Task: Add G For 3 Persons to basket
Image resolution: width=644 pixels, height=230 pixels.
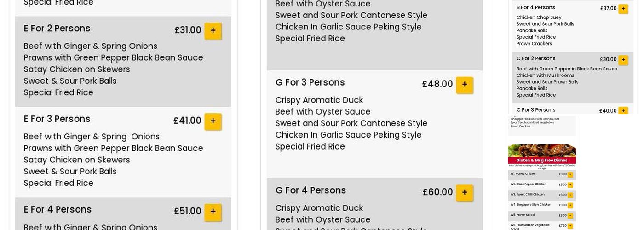Action: (x=465, y=85)
